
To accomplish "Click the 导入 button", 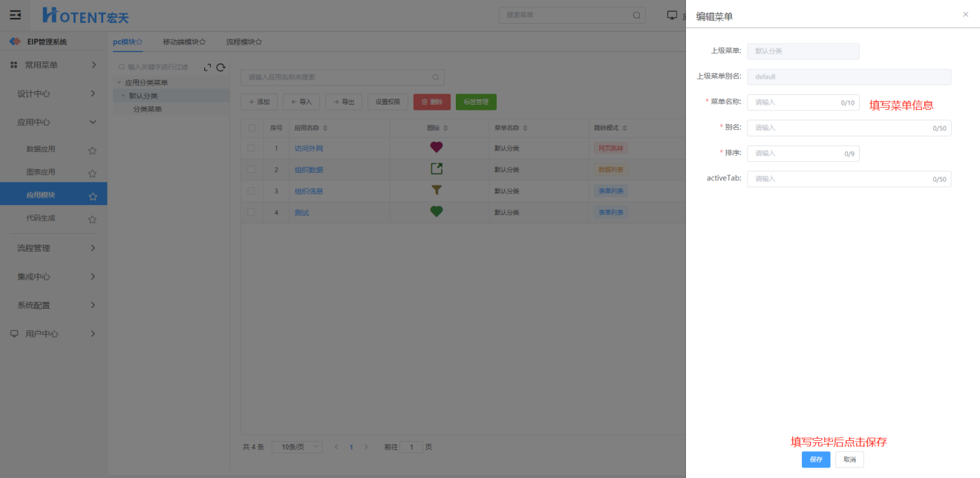I will coord(301,102).
